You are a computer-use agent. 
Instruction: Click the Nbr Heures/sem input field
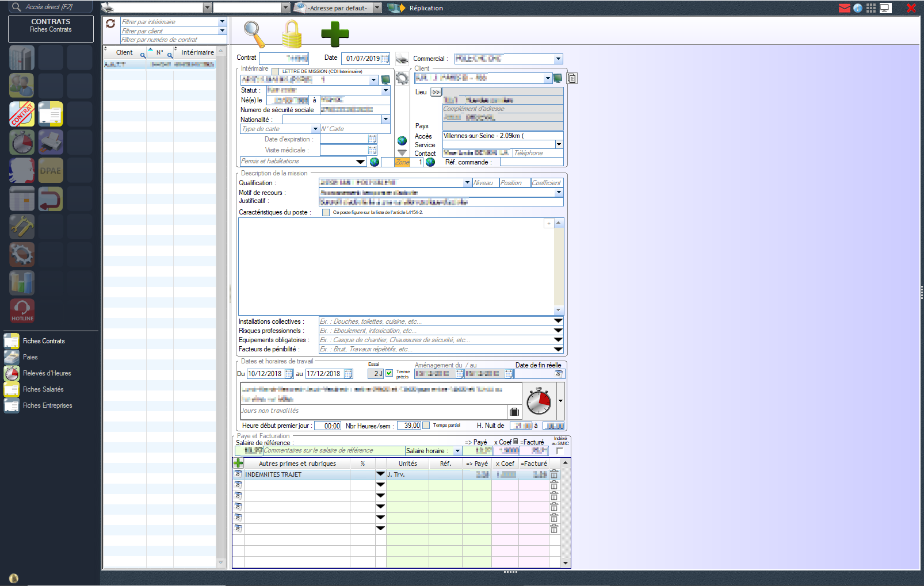pyautogui.click(x=408, y=426)
